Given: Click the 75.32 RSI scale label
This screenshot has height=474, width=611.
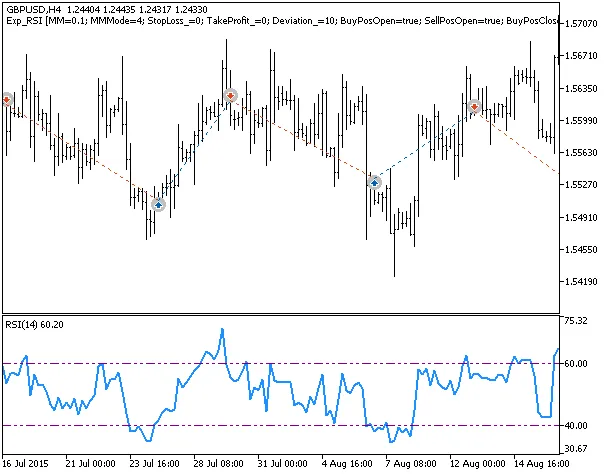Looking at the screenshot, I should (576, 321).
